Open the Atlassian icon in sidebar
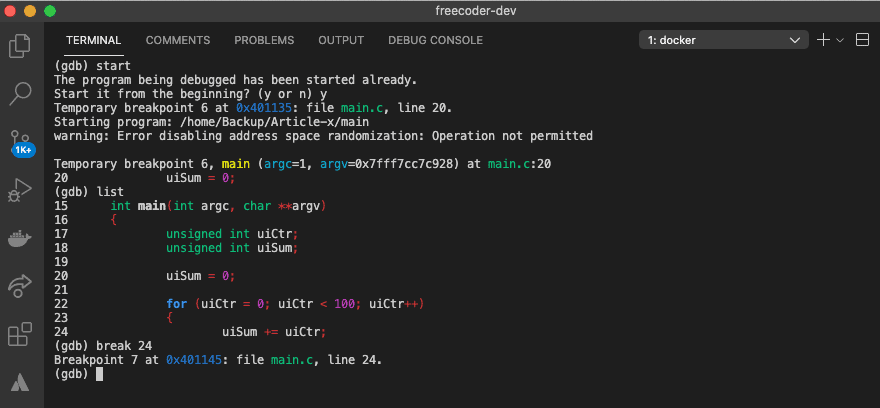Viewport: 880px width, 408px height. pos(20,382)
